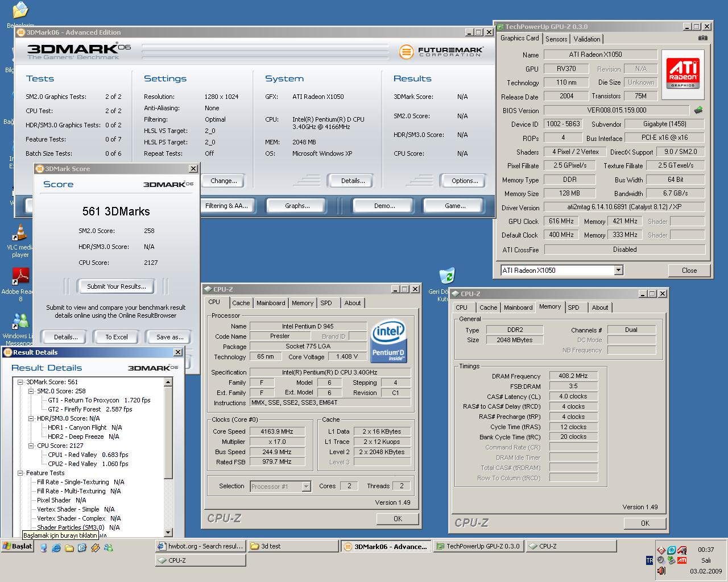Open the About tab in right CPU-Z window

point(600,307)
